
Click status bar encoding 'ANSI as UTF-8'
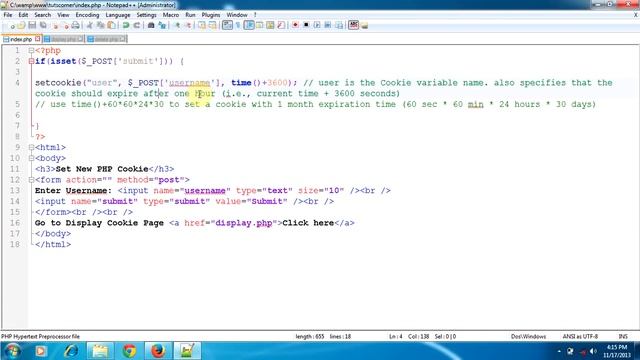[x=580, y=336]
